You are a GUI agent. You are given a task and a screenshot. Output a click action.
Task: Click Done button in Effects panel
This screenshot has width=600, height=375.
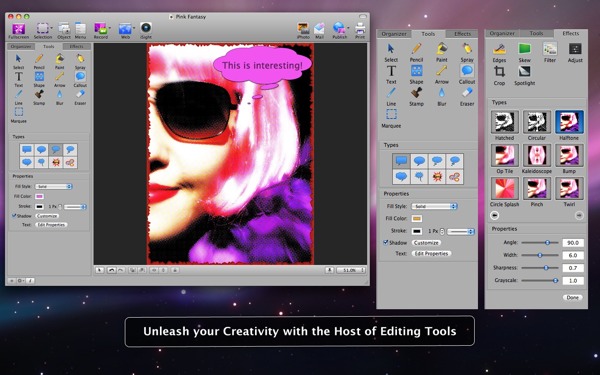572,297
